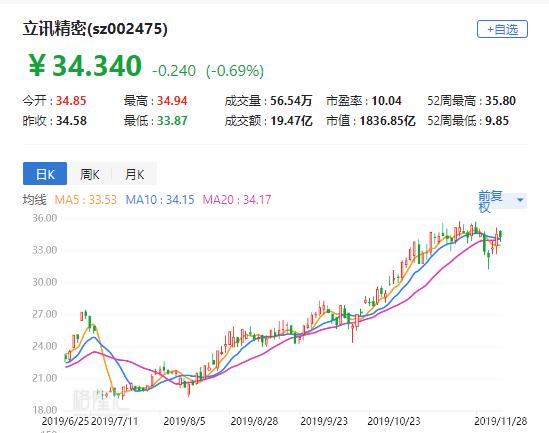The width and height of the screenshot is (549, 433).
Task: Click the 均线 moving average label
Action: pyautogui.click(x=34, y=200)
